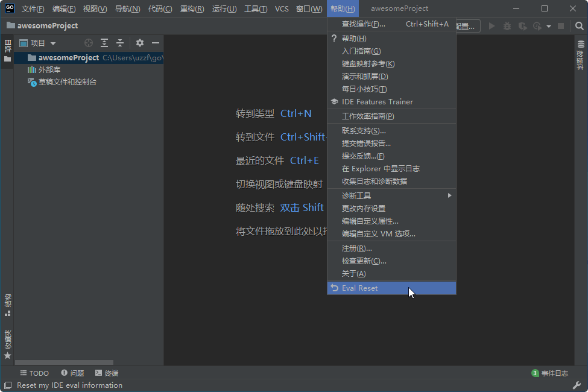Open the Database side panel tab
Screen dimensions: 588x392
click(581, 55)
